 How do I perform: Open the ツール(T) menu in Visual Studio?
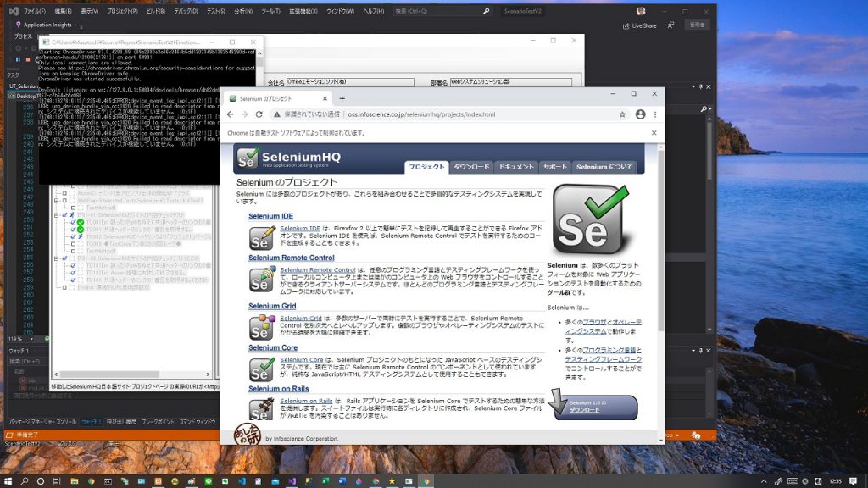tap(270, 11)
